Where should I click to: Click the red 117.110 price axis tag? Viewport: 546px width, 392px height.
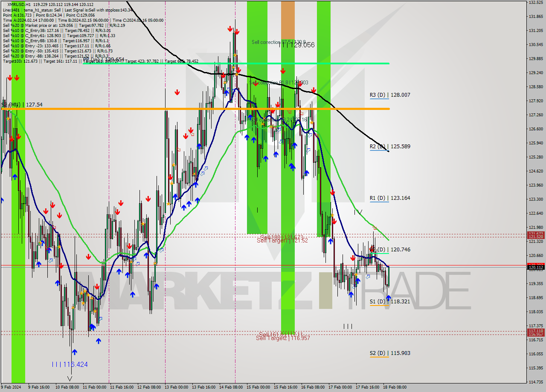(536, 331)
